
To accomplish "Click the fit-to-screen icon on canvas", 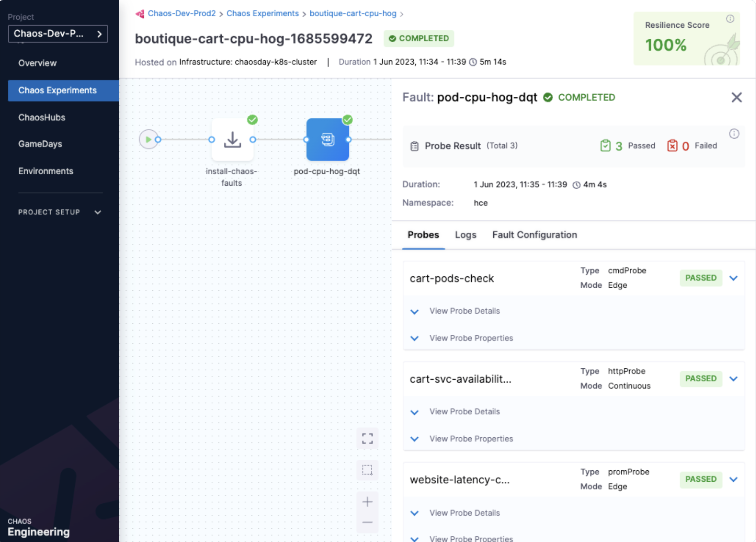I will (367, 438).
